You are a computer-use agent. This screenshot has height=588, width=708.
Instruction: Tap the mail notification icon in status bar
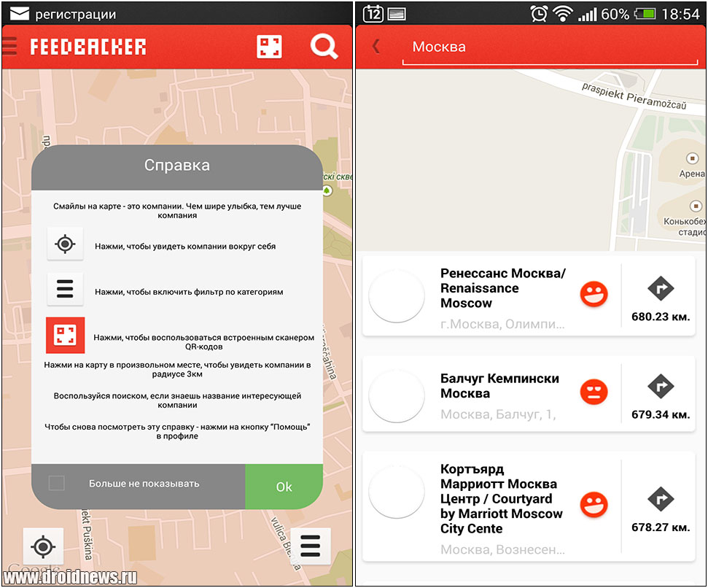(x=20, y=14)
